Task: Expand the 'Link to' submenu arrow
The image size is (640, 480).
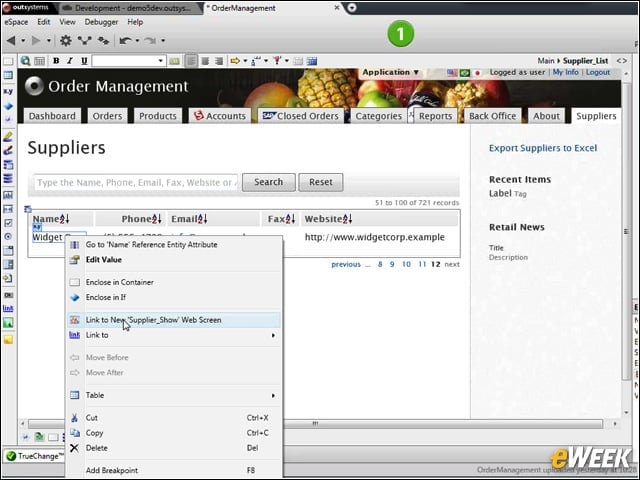Action: click(273, 336)
